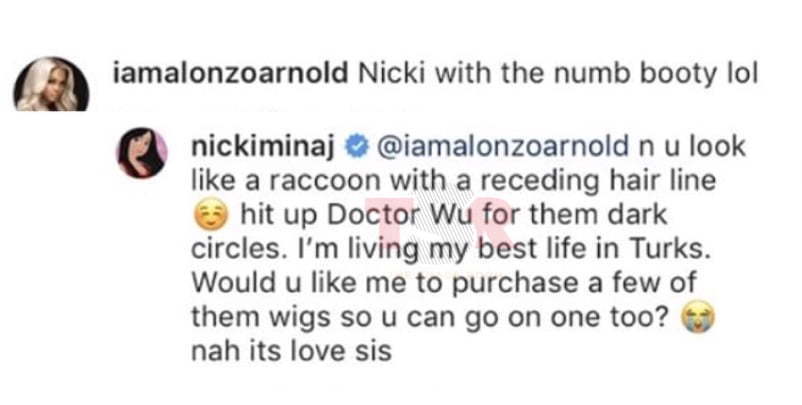Screen dimensions: 802x405
Task: Click the word 'wigs' in the reply
Action: coord(296,319)
